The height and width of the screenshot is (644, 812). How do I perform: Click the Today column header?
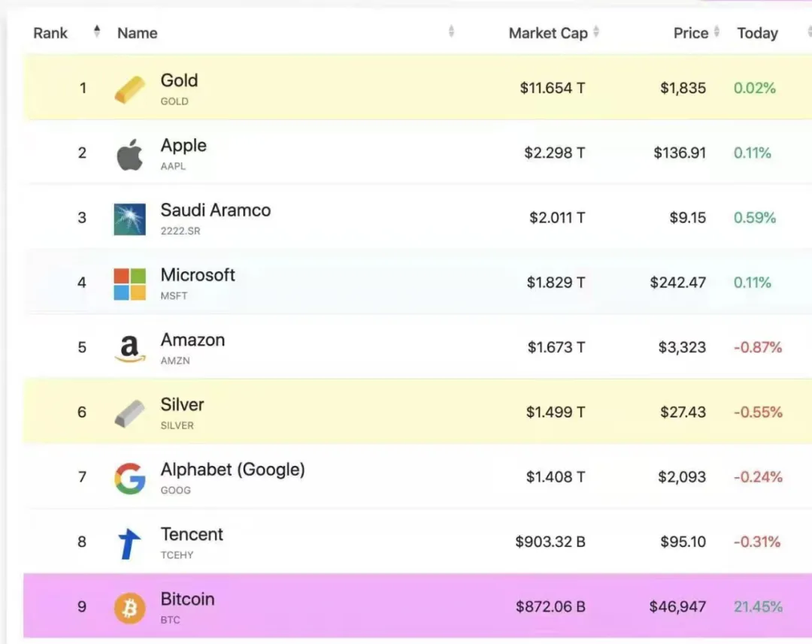pyautogui.click(x=757, y=33)
